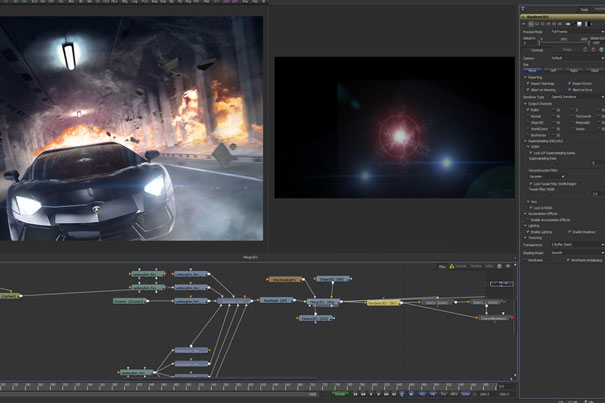Select the Left eye button

(x=553, y=71)
